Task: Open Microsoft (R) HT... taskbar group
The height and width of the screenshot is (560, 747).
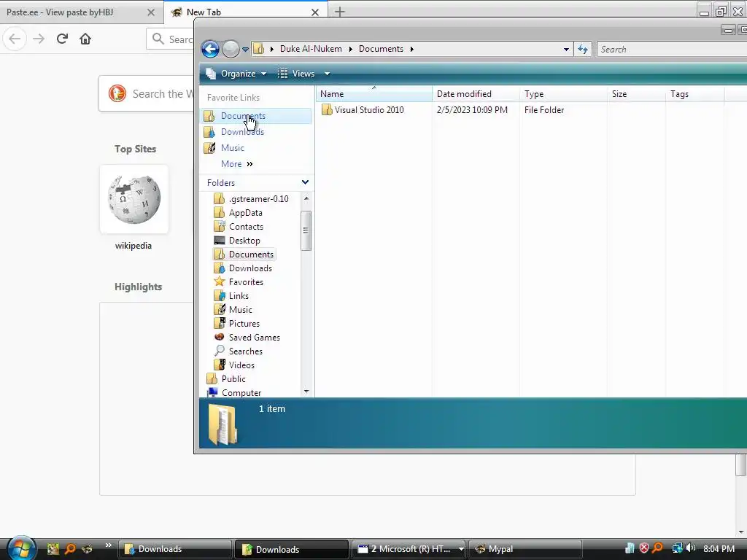Action: [410, 549]
